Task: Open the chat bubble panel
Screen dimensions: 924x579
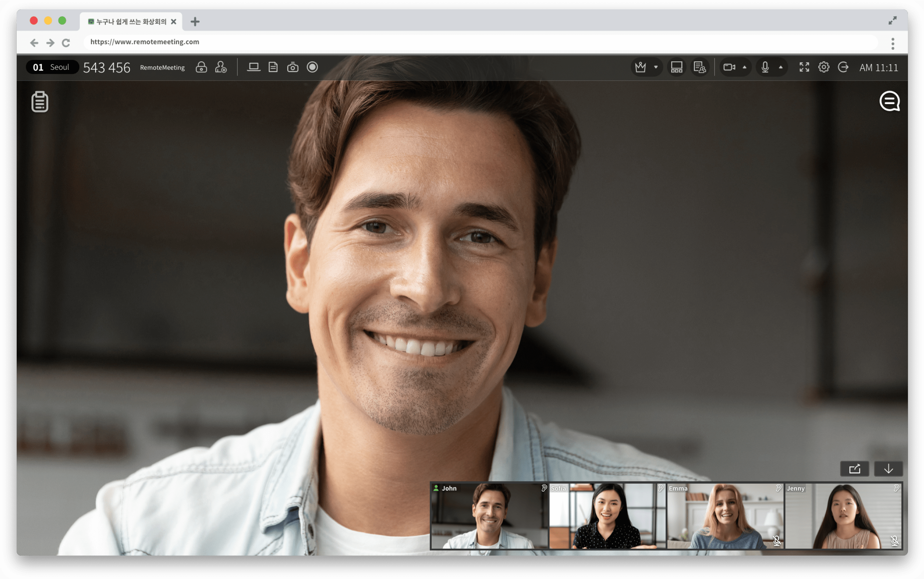Action: coord(889,101)
